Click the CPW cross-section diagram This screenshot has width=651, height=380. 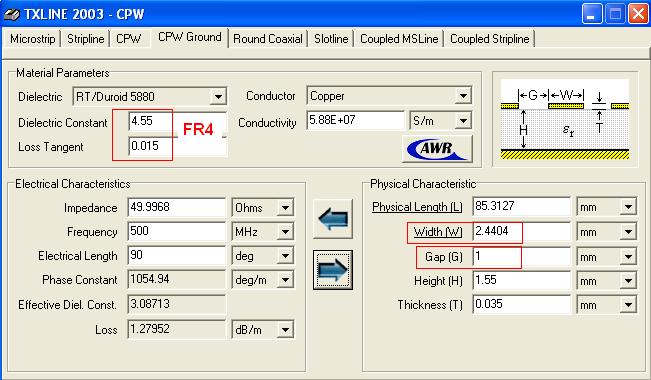click(565, 120)
